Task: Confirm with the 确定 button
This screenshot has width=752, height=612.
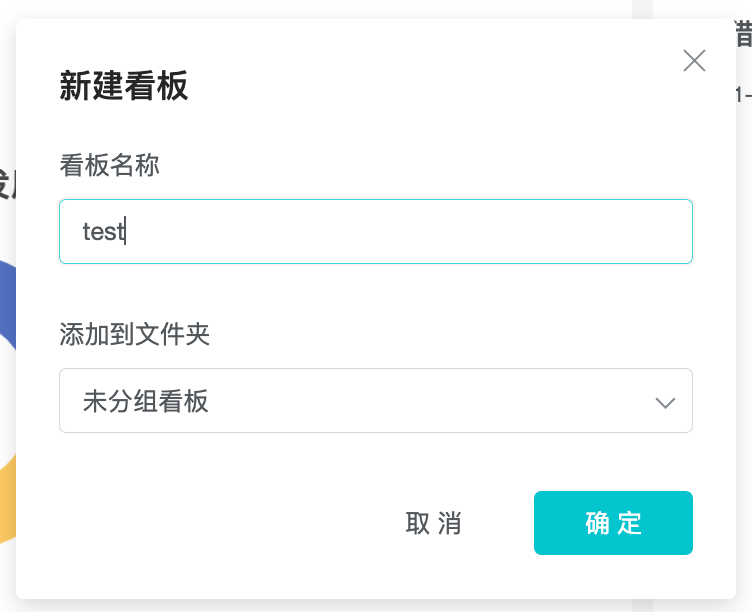Action: click(x=613, y=523)
